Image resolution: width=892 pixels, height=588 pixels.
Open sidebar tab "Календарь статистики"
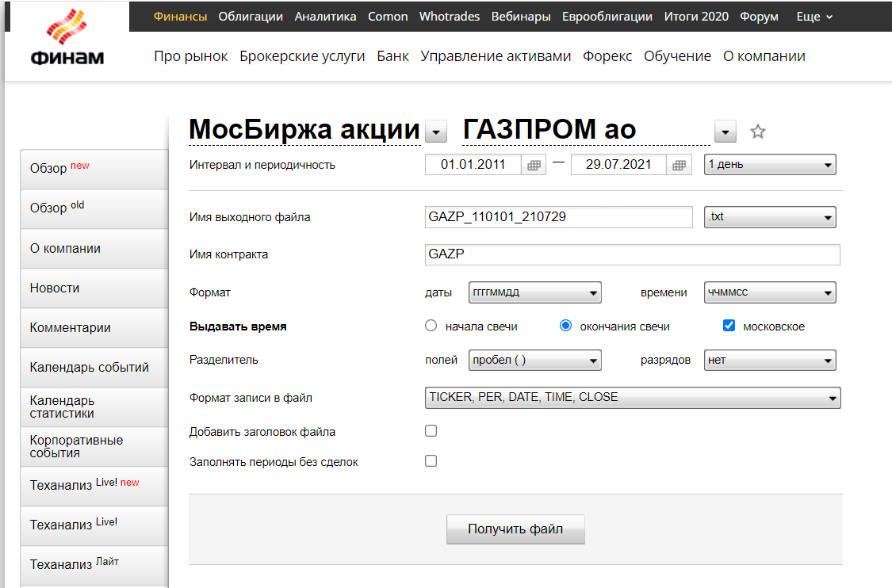point(94,407)
